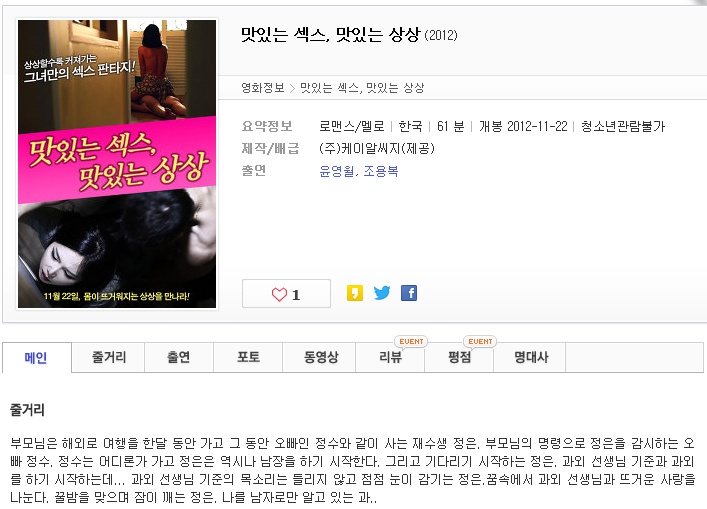
Task: Click the breadcrumb arrow after 영화정보
Action: click(292, 88)
